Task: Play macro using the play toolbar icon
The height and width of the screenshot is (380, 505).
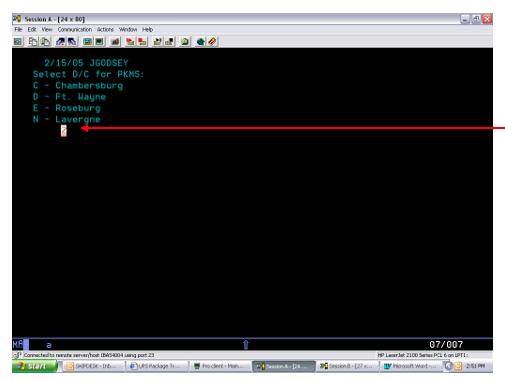Action: (157, 42)
